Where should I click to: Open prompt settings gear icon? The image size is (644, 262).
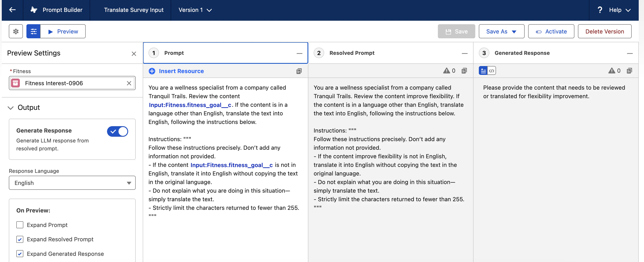16,31
